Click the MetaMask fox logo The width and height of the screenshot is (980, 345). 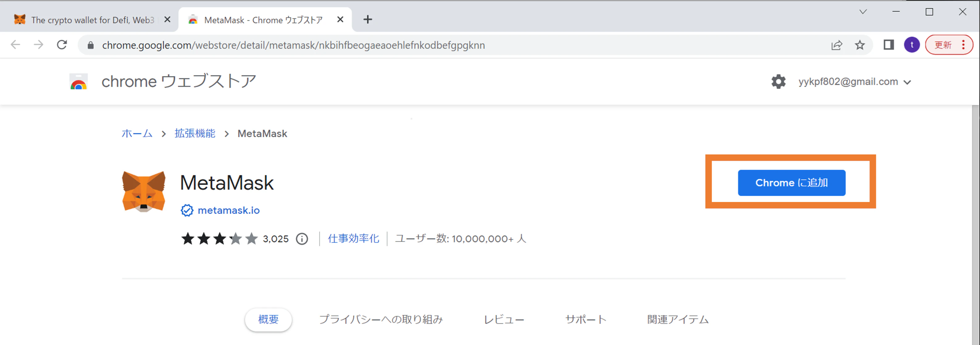[144, 191]
